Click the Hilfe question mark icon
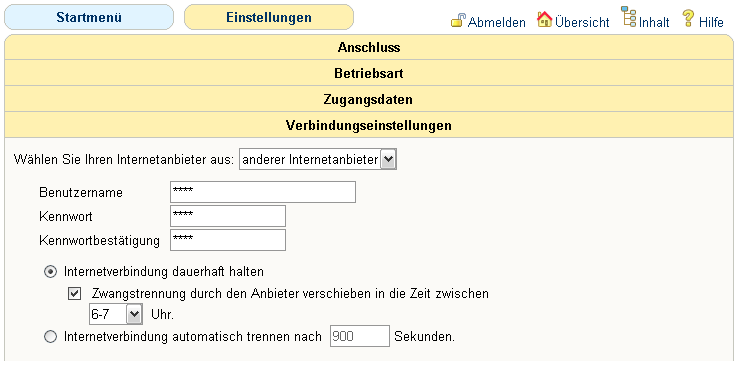The width and height of the screenshot is (738, 365). [x=688, y=18]
